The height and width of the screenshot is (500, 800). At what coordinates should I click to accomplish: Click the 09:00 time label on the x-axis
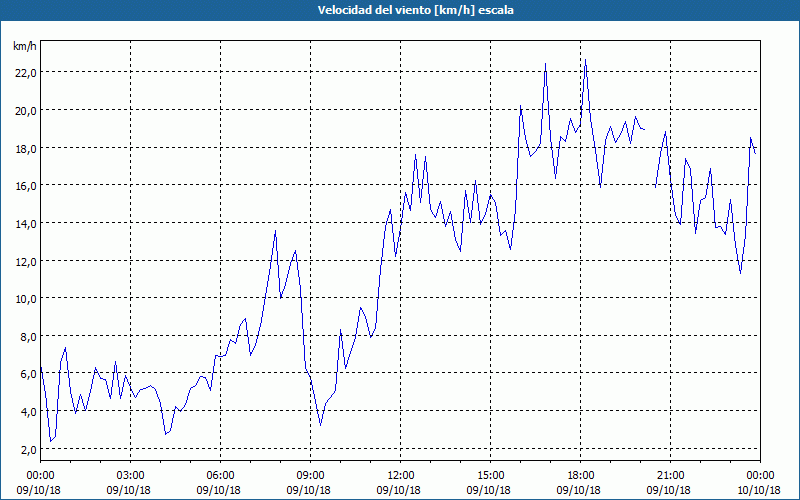pos(310,476)
